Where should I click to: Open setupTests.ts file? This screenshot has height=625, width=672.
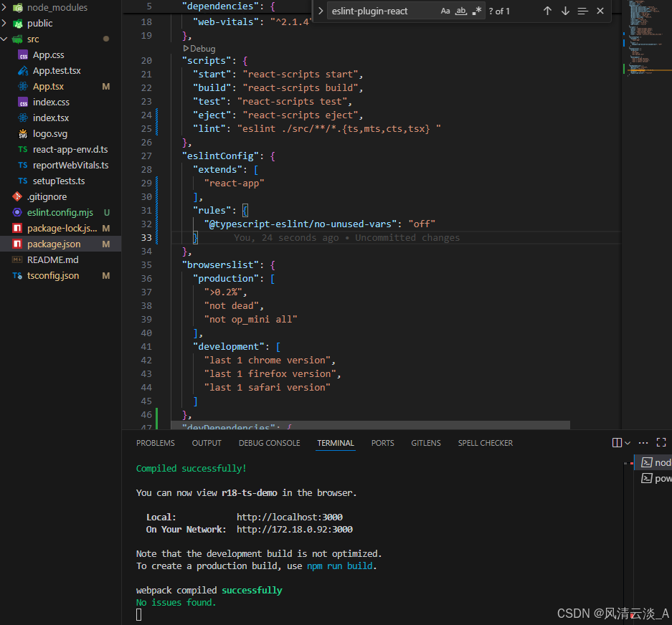click(x=60, y=181)
